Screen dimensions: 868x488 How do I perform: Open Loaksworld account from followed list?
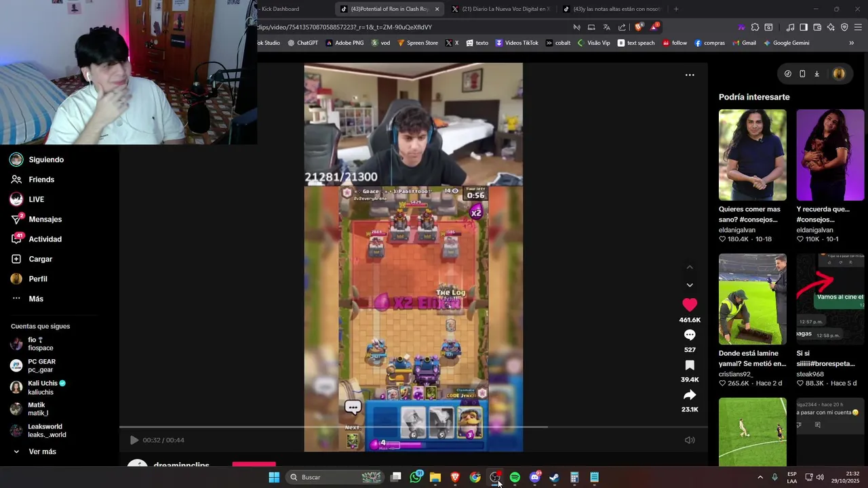tap(38, 431)
